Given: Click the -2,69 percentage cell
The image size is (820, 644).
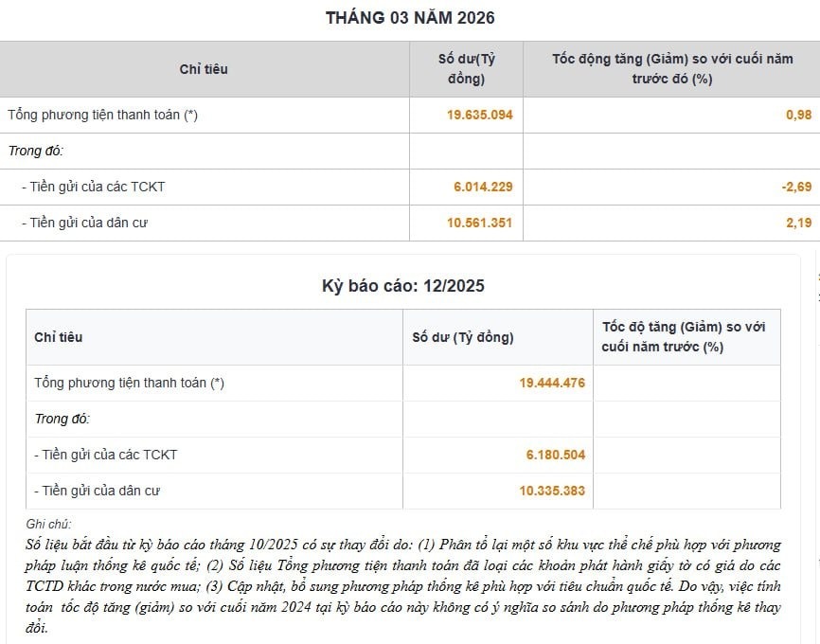Looking at the screenshot, I should (796, 187).
